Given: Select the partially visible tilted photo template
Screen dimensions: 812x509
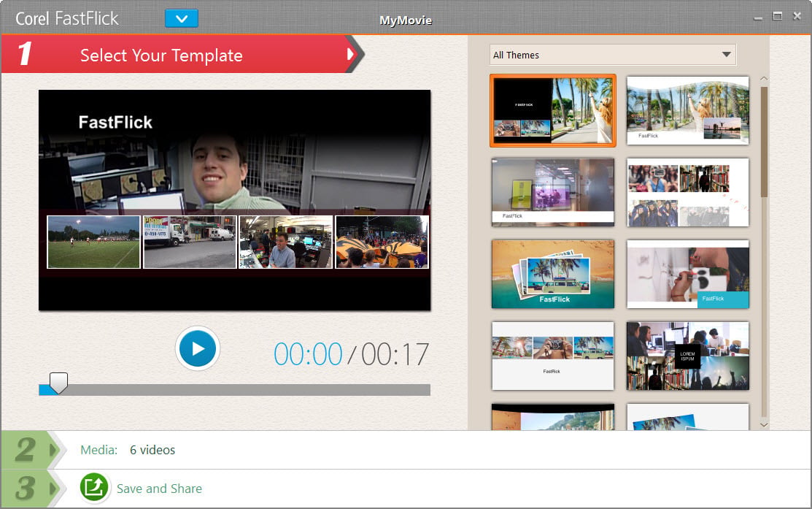Looking at the screenshot, I should [x=688, y=417].
